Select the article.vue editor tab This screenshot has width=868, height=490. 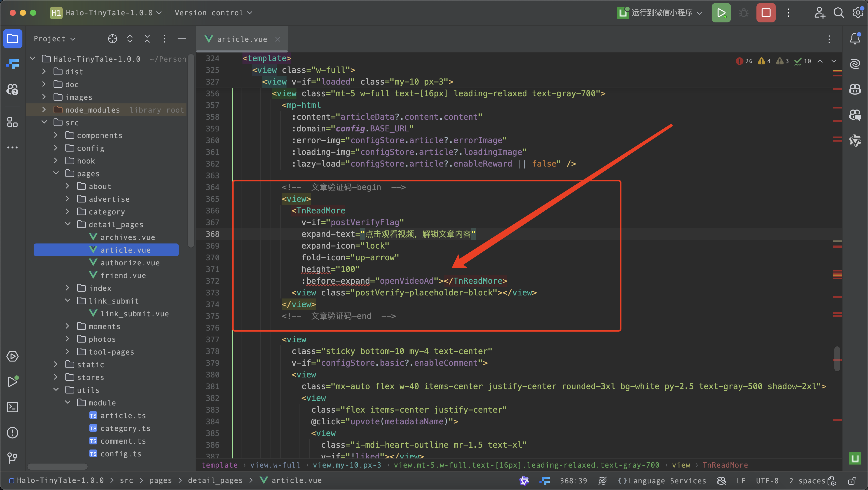(242, 39)
